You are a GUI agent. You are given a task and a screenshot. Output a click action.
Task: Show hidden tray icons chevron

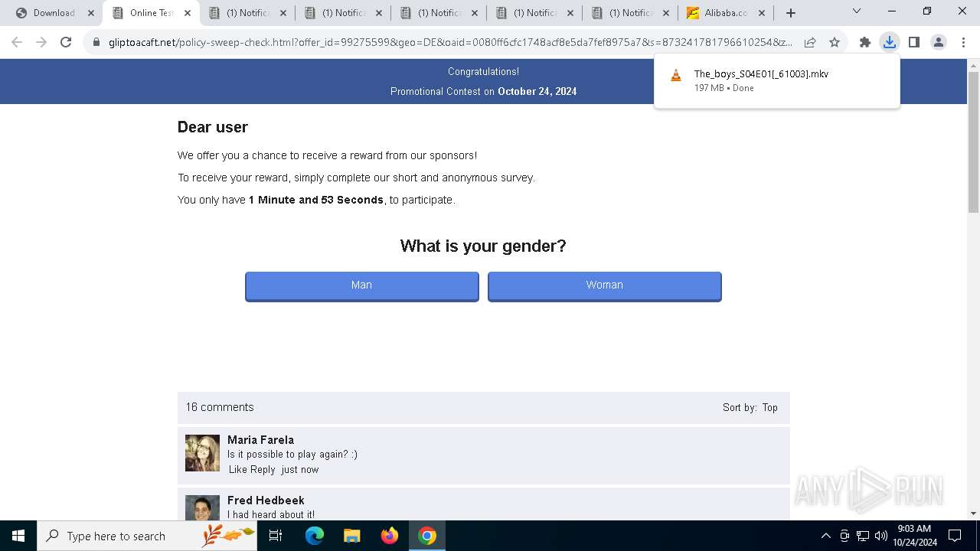825,536
